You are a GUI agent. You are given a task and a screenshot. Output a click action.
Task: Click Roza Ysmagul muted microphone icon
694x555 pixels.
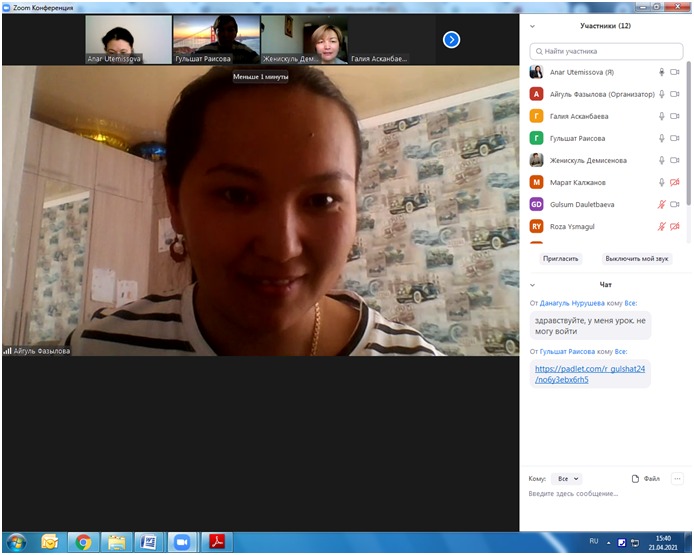tap(661, 227)
